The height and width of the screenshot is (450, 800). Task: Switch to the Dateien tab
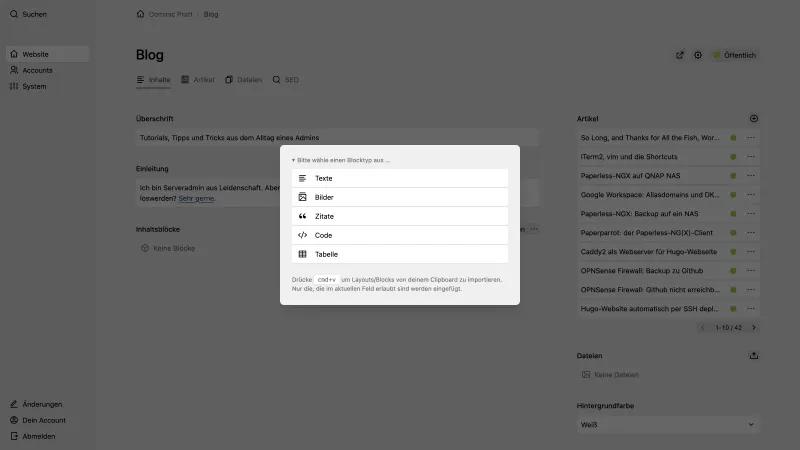(x=243, y=80)
